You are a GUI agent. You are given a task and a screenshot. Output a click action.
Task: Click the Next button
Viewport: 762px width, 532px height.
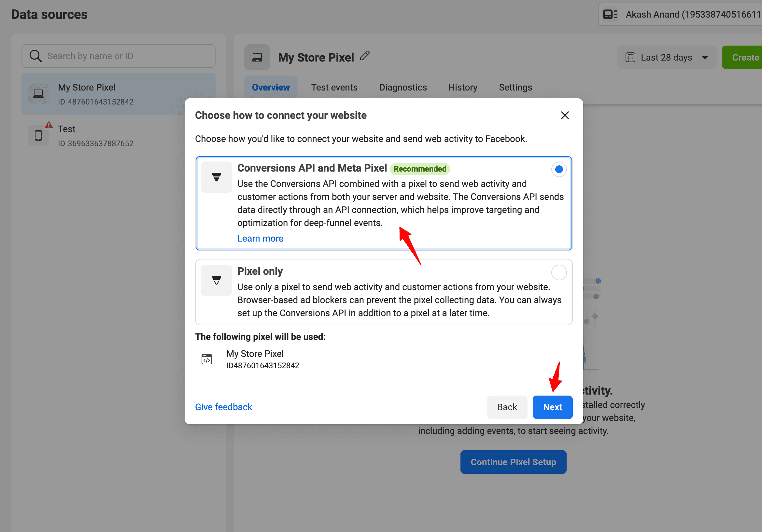point(552,407)
